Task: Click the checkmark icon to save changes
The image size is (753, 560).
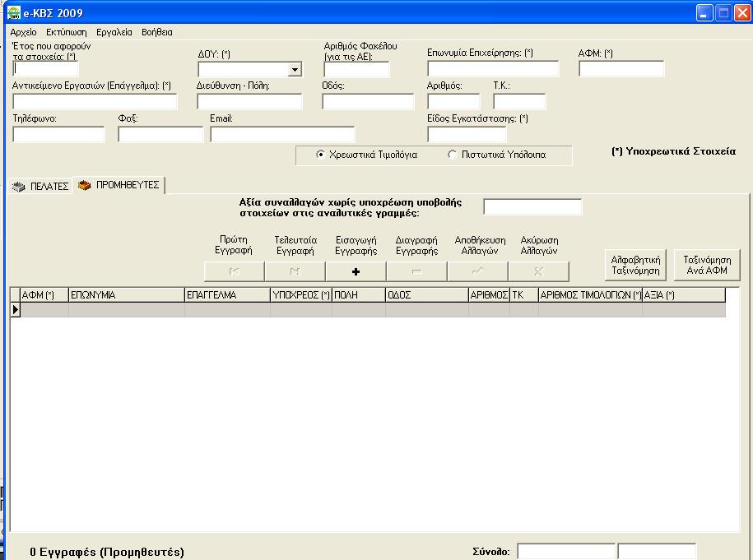Action: coord(477,271)
